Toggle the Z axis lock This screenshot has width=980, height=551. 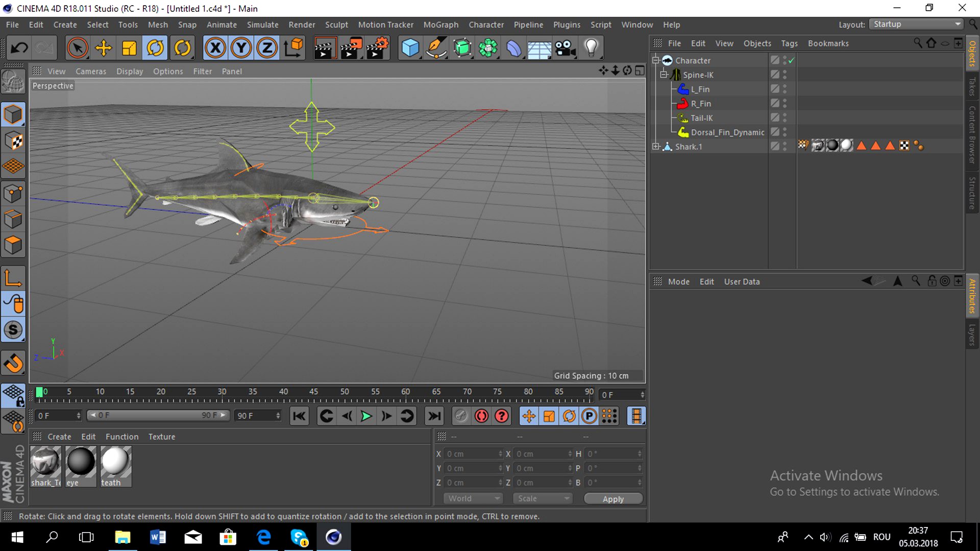click(x=266, y=48)
